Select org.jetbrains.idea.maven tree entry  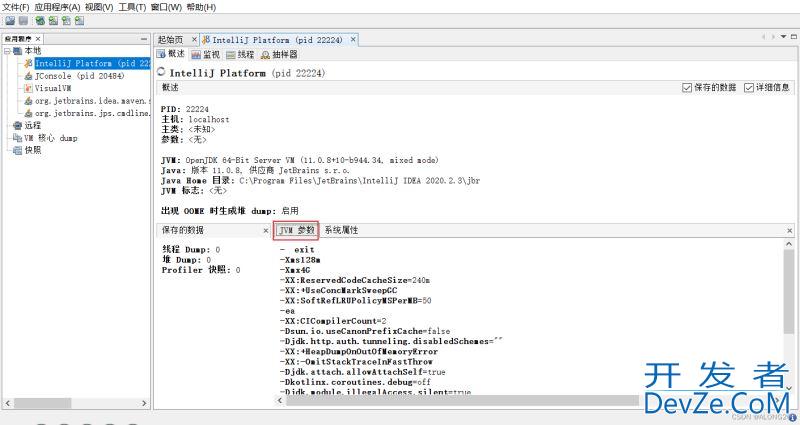(92, 101)
